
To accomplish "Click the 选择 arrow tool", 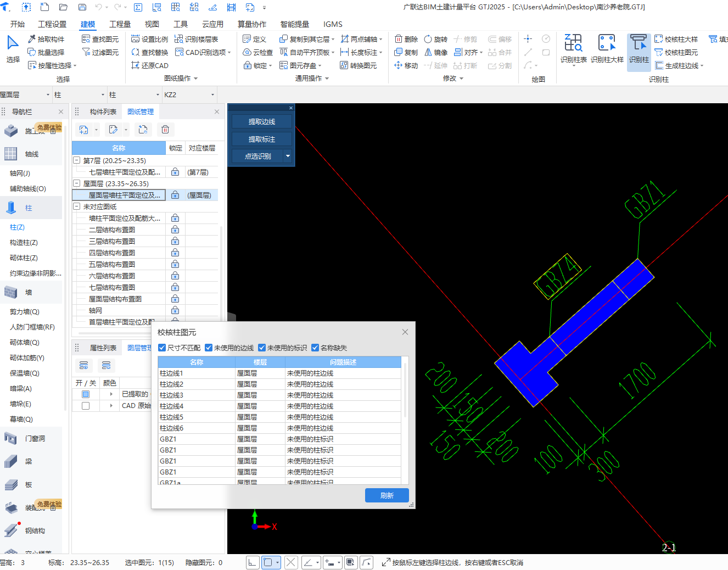I will click(x=13, y=49).
